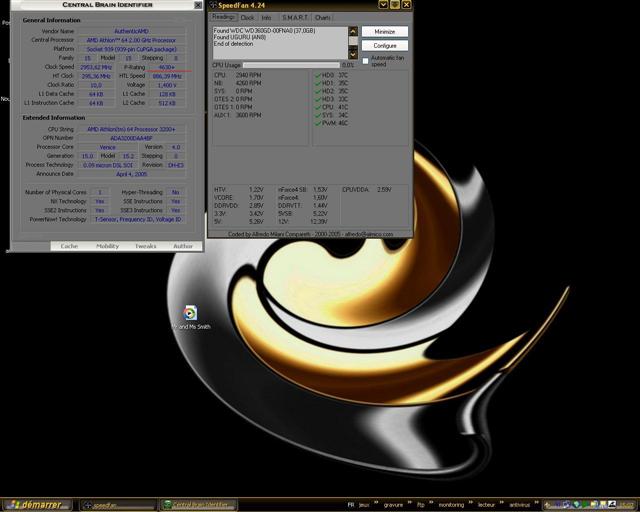Click the green check icon beside HD1
Viewport: 640px width, 512px height.
pos(318,83)
